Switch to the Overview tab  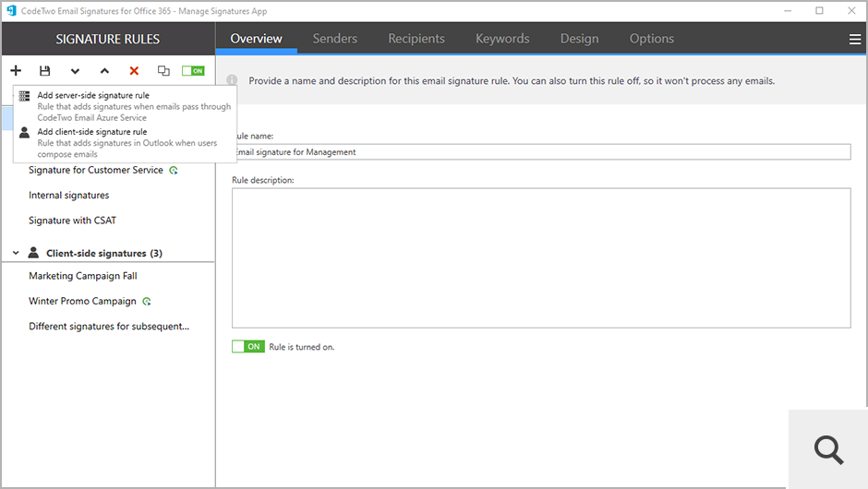257,39
